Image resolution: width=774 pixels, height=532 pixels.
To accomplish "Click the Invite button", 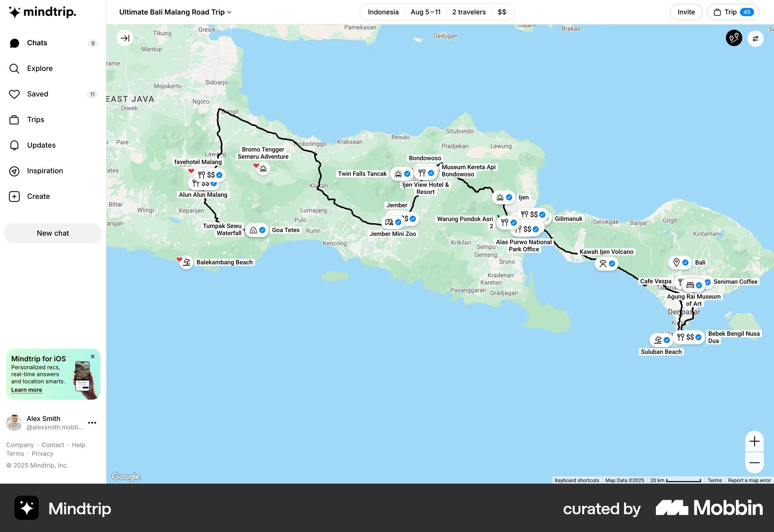I will 686,12.
